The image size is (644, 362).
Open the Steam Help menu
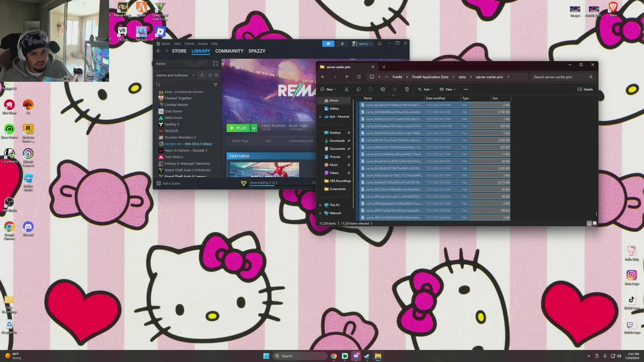click(x=214, y=44)
